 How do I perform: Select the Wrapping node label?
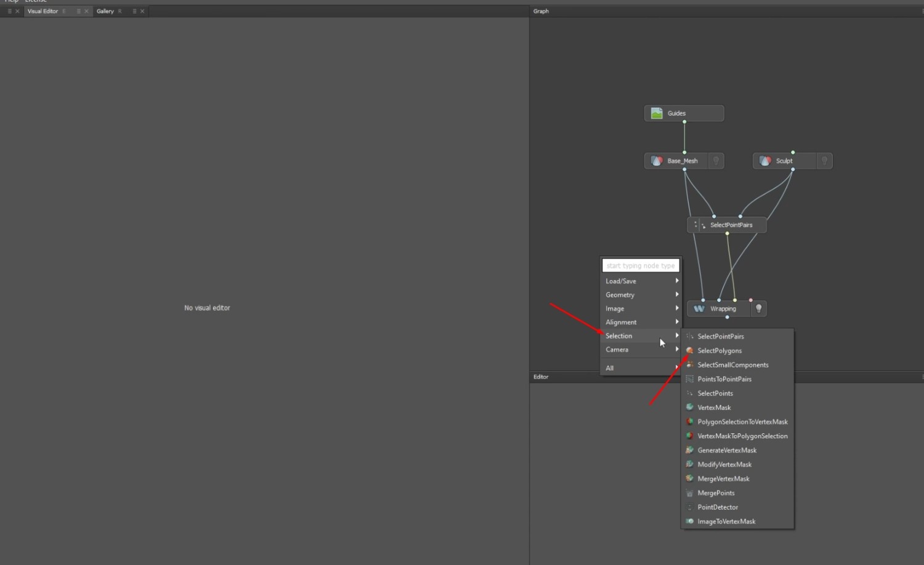click(723, 309)
